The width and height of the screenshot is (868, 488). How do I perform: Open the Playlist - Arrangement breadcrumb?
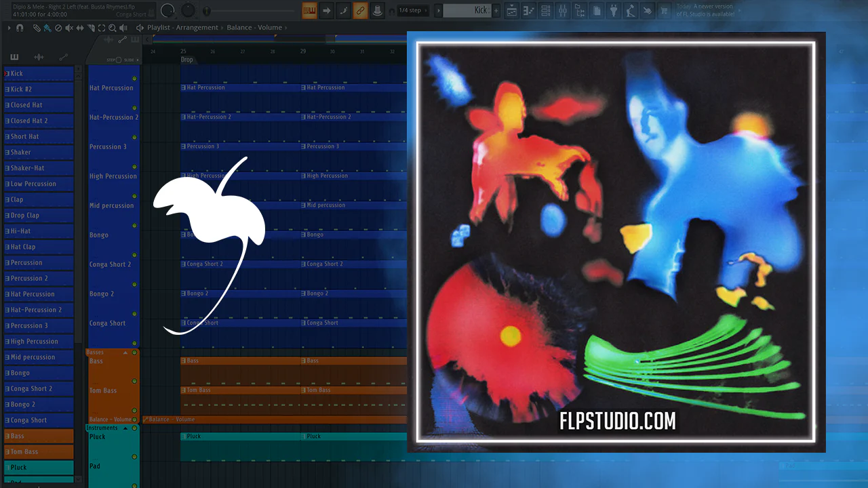(182, 28)
